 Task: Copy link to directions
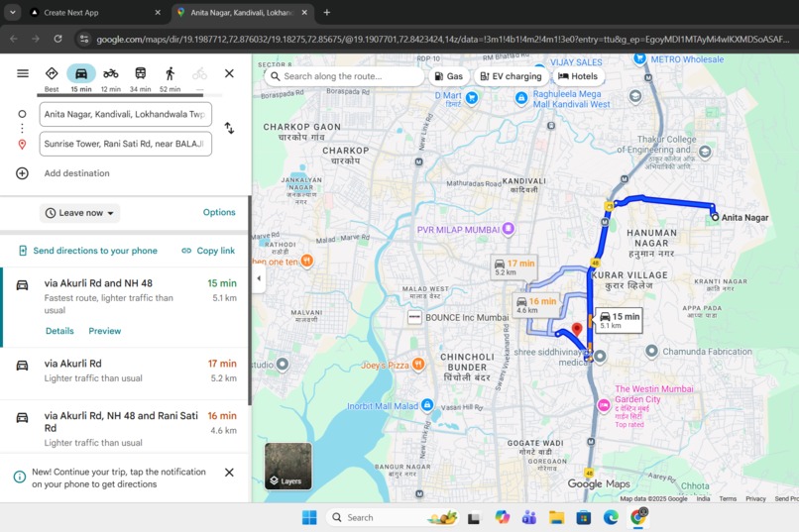208,251
